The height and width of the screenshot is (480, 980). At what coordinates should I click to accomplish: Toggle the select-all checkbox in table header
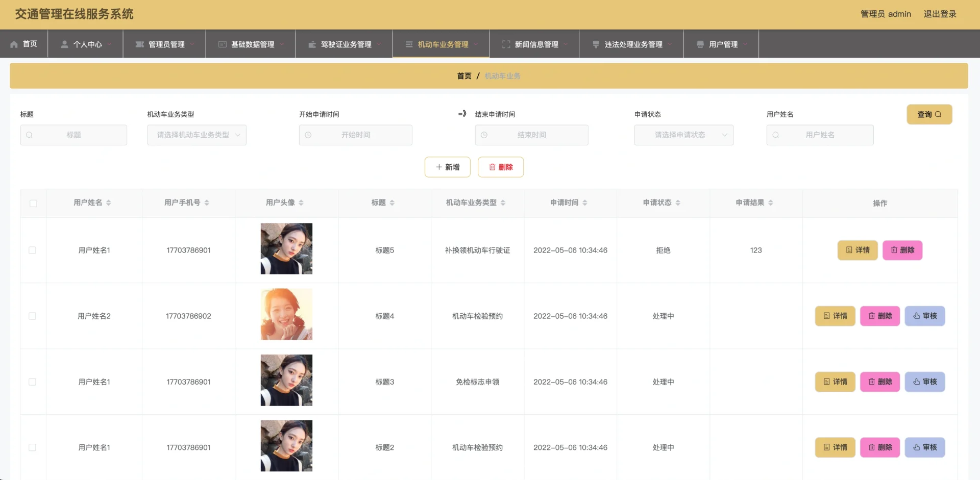coord(33,204)
